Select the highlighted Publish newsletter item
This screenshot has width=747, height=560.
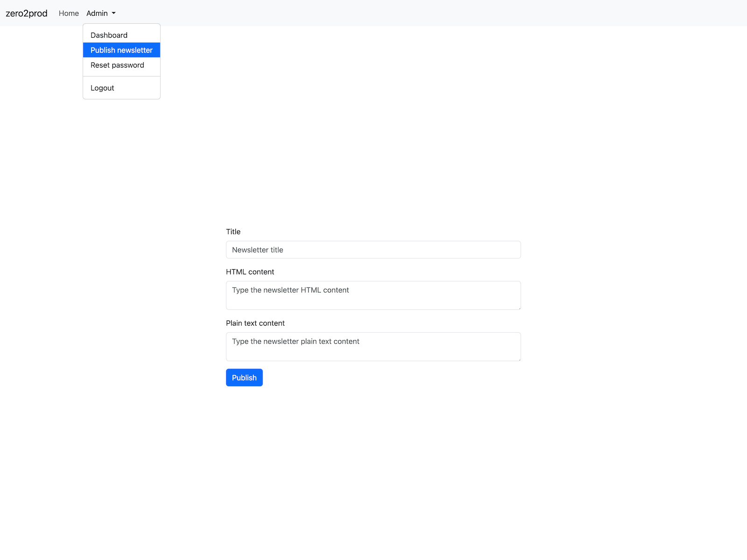pyautogui.click(x=121, y=50)
